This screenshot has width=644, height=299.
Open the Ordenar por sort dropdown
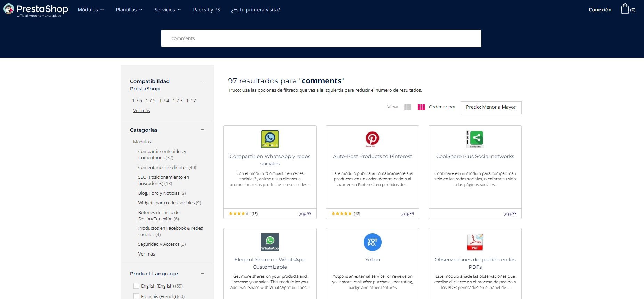tap(491, 107)
